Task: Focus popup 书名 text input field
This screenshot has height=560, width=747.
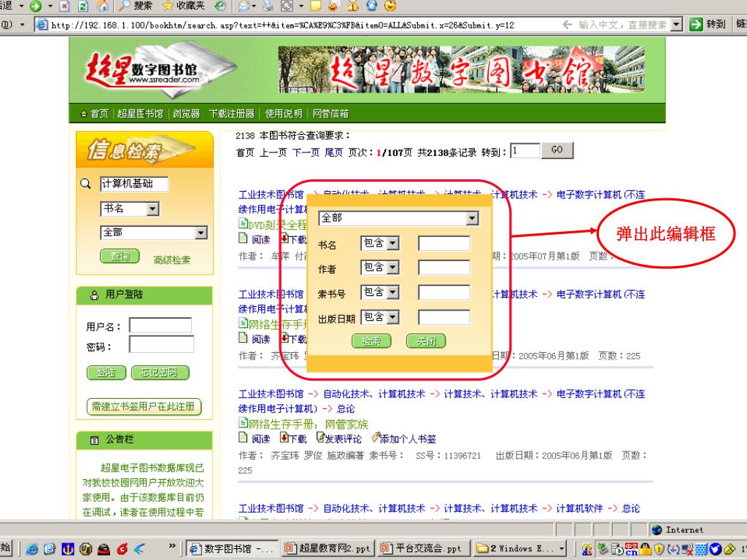Action: point(444,244)
